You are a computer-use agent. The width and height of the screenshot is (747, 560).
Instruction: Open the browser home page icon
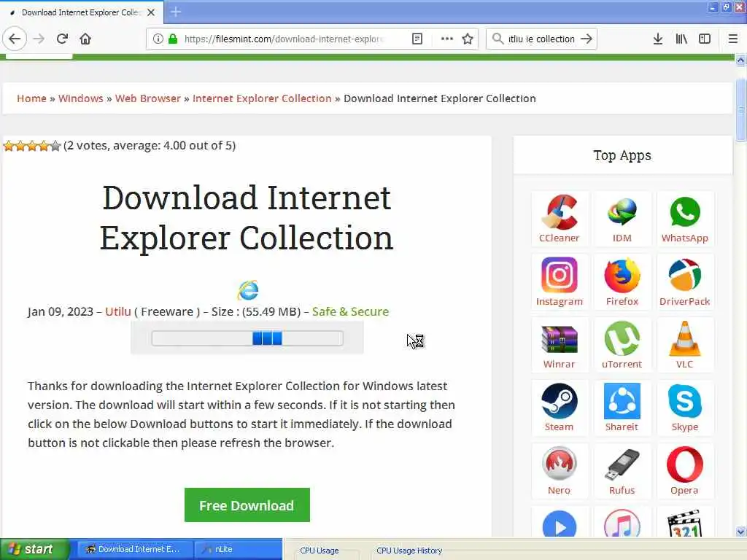pos(85,39)
